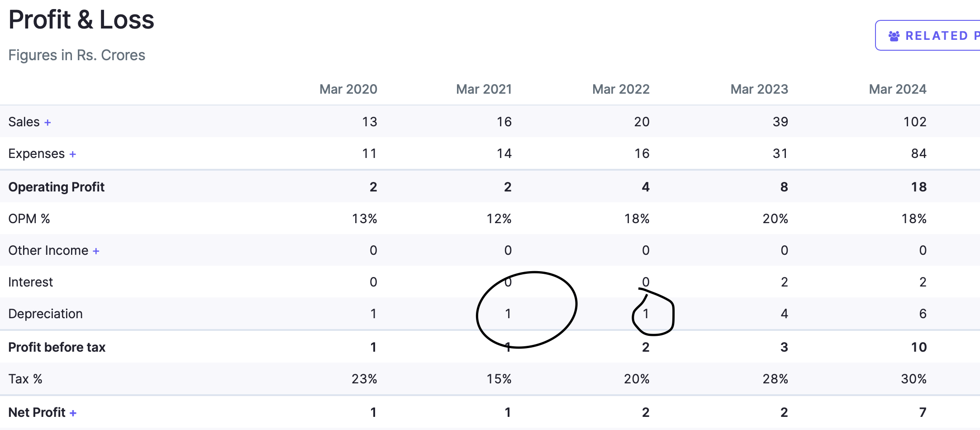Click the Profit before tax row label
This screenshot has height=430, width=980.
pyautogui.click(x=57, y=347)
